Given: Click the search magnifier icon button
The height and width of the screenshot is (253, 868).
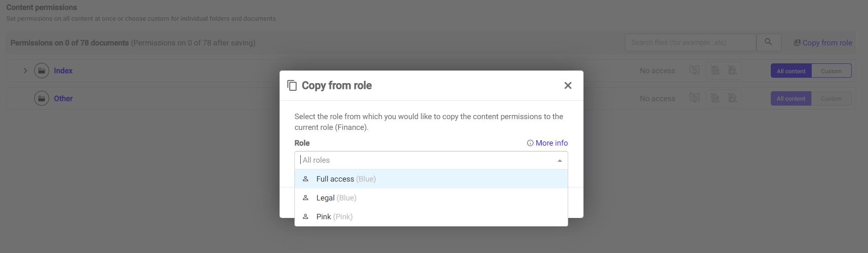Looking at the screenshot, I should pyautogui.click(x=769, y=42).
